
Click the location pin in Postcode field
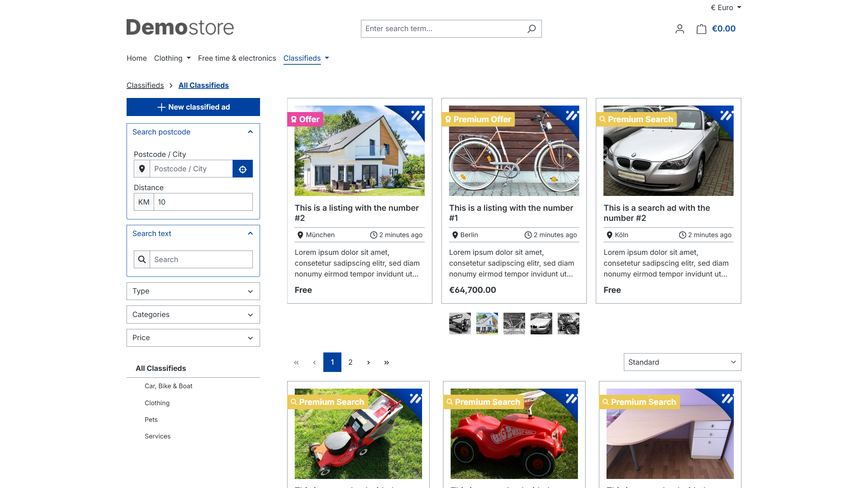click(142, 169)
